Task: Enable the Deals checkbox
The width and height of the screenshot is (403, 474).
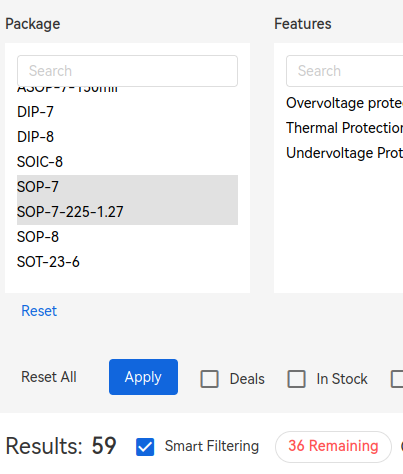Action: 209,379
